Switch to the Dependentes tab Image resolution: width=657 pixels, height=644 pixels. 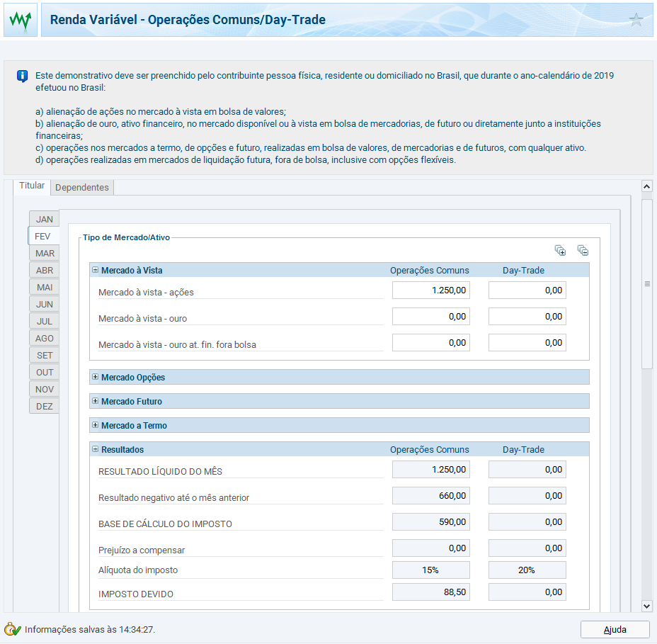pos(82,188)
